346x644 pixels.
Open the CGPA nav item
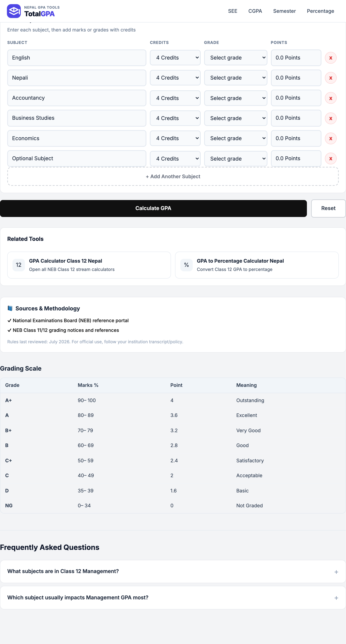click(255, 11)
